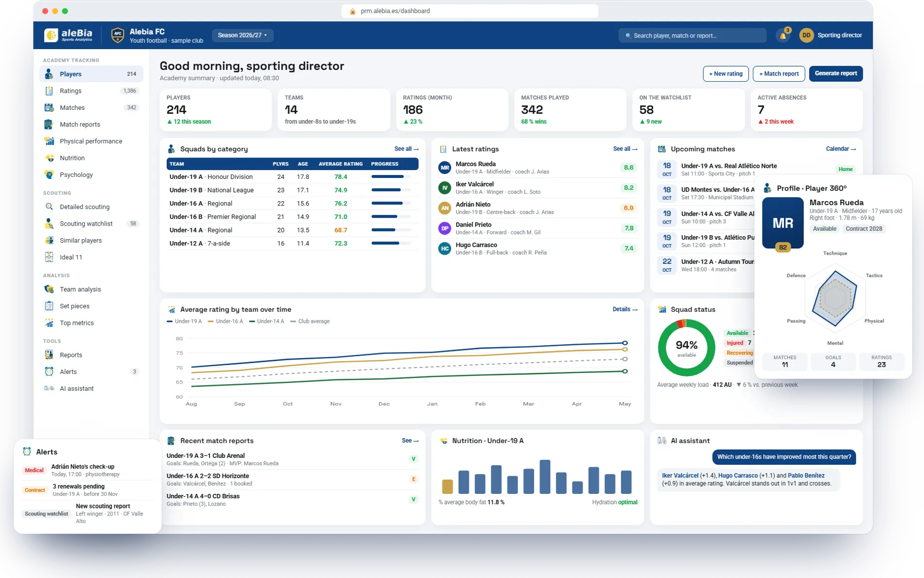Image resolution: width=924 pixels, height=578 pixels.
Task: Click the search player, match or report field
Action: (x=692, y=35)
